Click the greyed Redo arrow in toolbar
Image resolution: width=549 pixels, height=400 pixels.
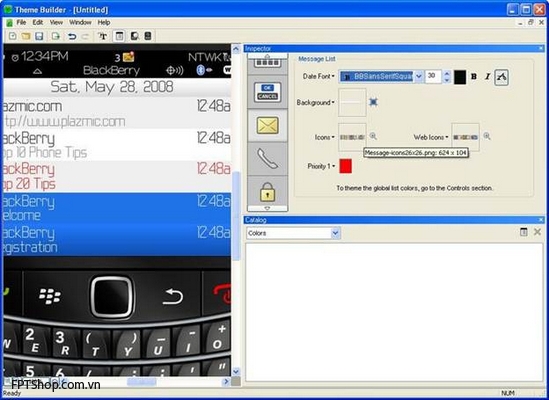[x=85, y=36]
